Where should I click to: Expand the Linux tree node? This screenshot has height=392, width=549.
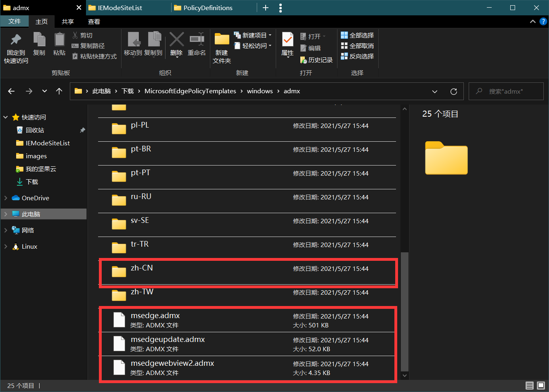pos(6,246)
